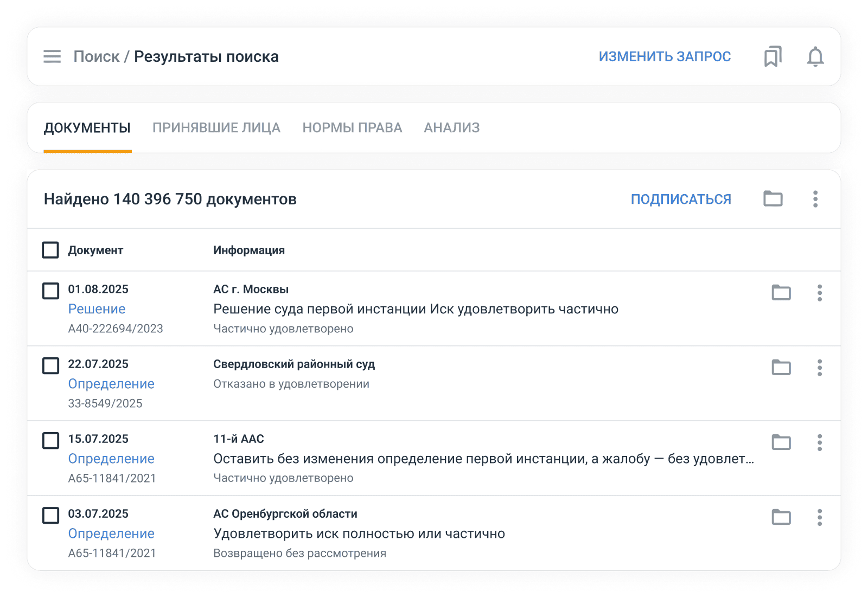Add the 11-й ААС document to a folder
868x598 pixels.
781,442
